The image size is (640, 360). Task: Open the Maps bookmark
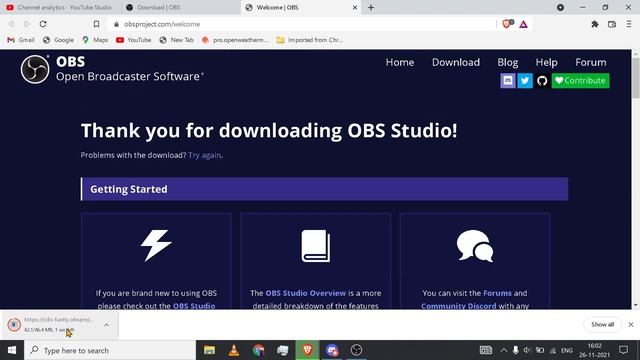[95, 40]
